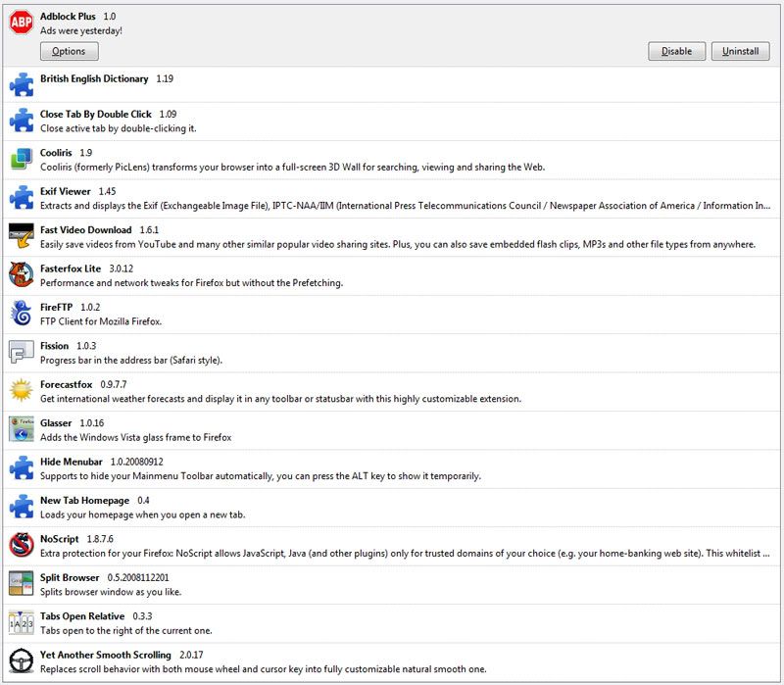
Task: Select the Split Browser extension name
Action: 70,577
